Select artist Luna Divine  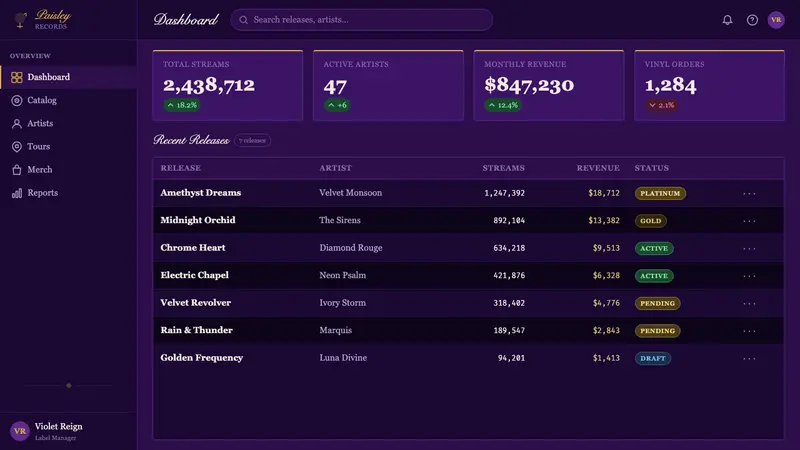tap(343, 358)
